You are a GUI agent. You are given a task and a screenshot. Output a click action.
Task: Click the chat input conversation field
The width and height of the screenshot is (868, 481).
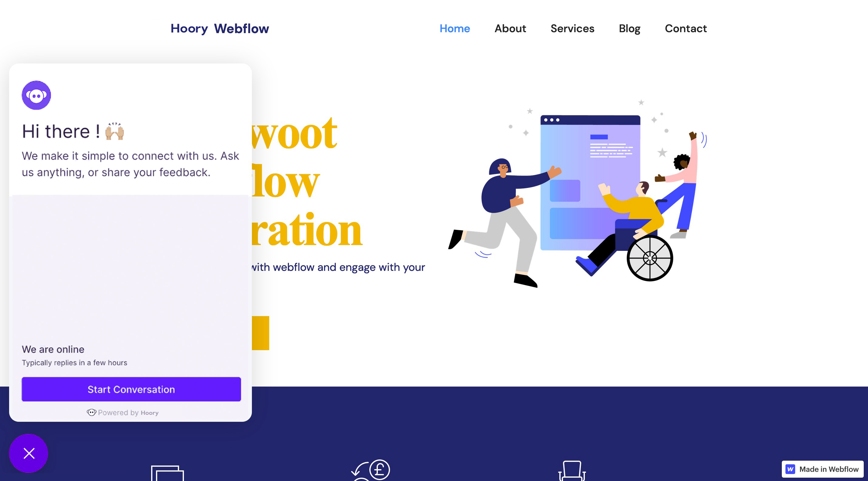coord(131,389)
